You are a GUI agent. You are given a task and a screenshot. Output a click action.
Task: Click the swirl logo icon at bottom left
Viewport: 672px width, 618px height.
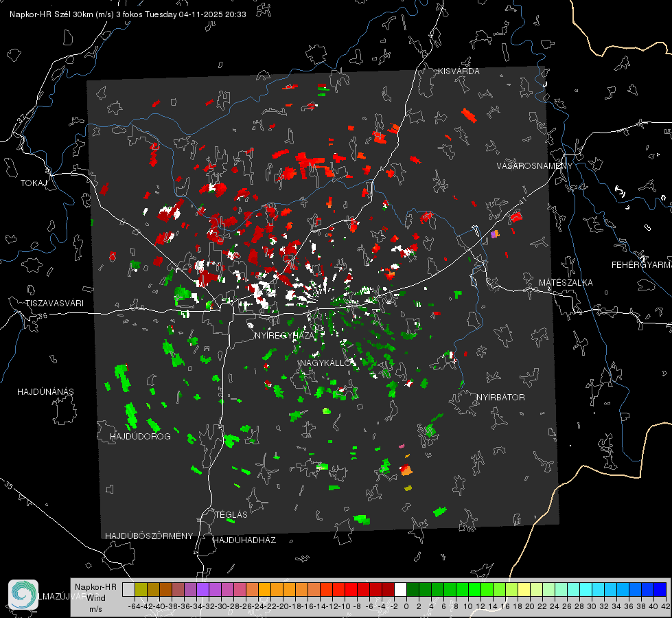point(23,595)
